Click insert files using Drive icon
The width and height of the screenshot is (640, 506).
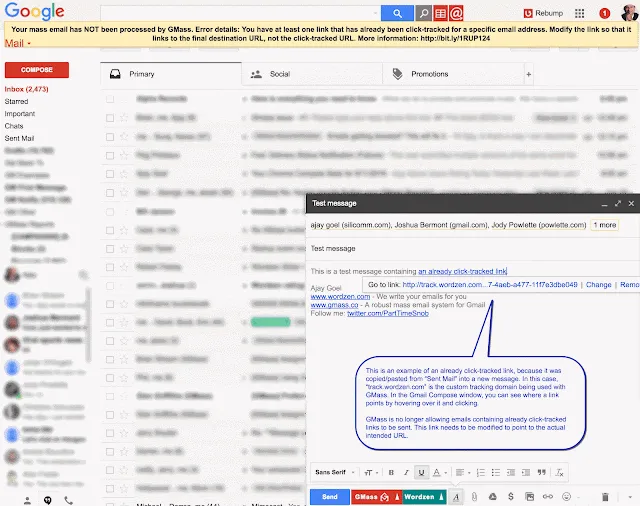point(493,497)
